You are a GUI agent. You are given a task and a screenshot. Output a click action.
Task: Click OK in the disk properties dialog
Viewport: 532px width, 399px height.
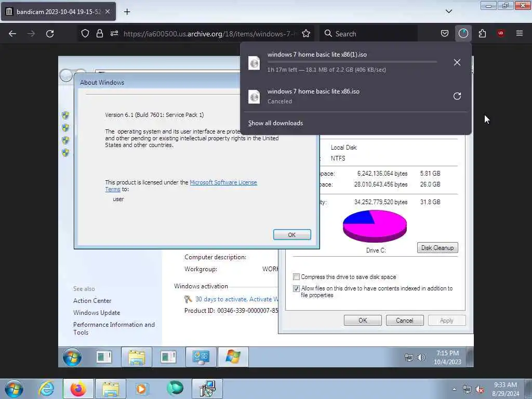pyautogui.click(x=363, y=320)
